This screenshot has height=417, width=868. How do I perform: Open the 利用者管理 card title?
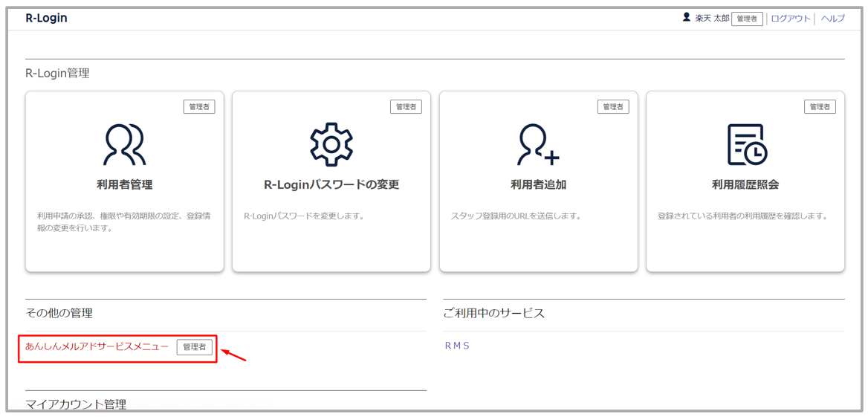(x=125, y=185)
